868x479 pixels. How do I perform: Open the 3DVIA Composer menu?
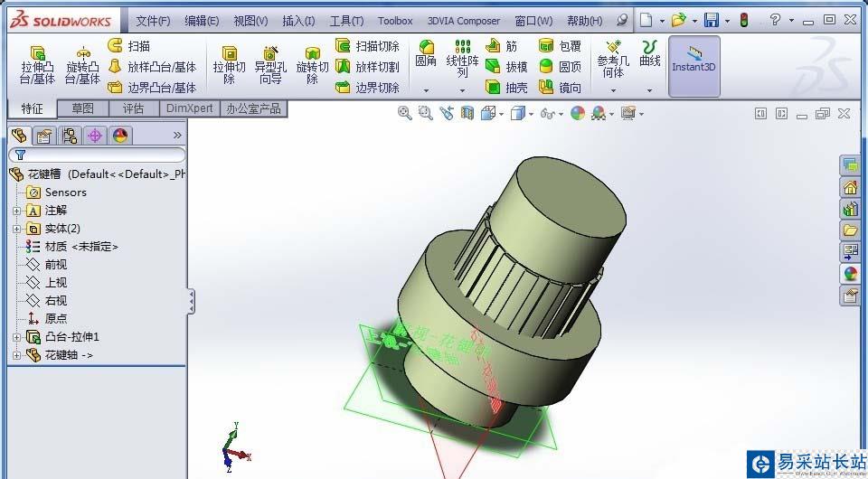coord(464,21)
